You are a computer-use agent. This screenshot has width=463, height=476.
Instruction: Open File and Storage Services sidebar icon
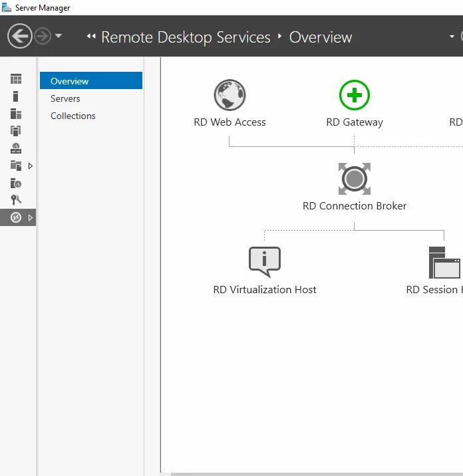(16, 166)
